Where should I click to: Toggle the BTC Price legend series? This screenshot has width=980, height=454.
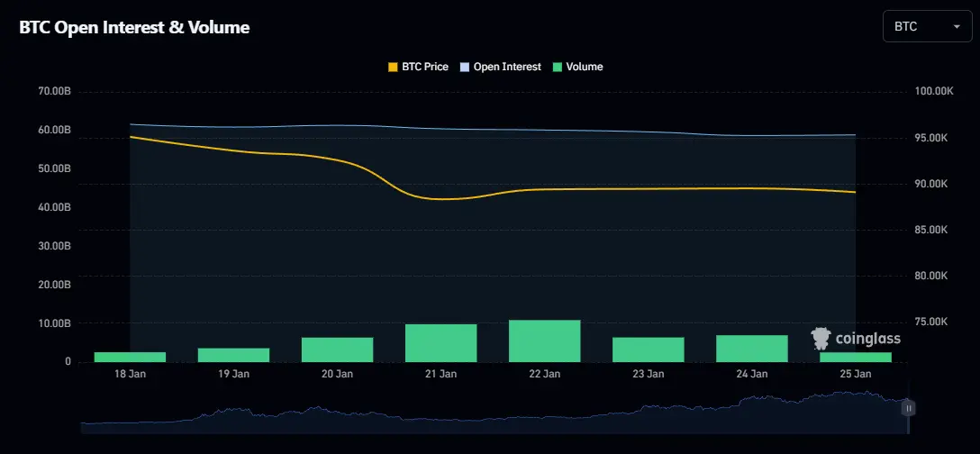(417, 67)
